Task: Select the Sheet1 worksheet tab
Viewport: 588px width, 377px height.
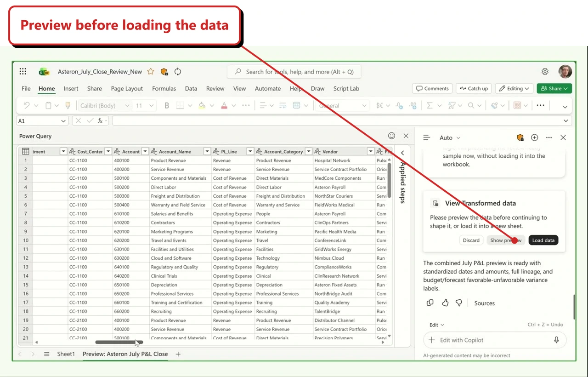Action: pyautogui.click(x=66, y=354)
